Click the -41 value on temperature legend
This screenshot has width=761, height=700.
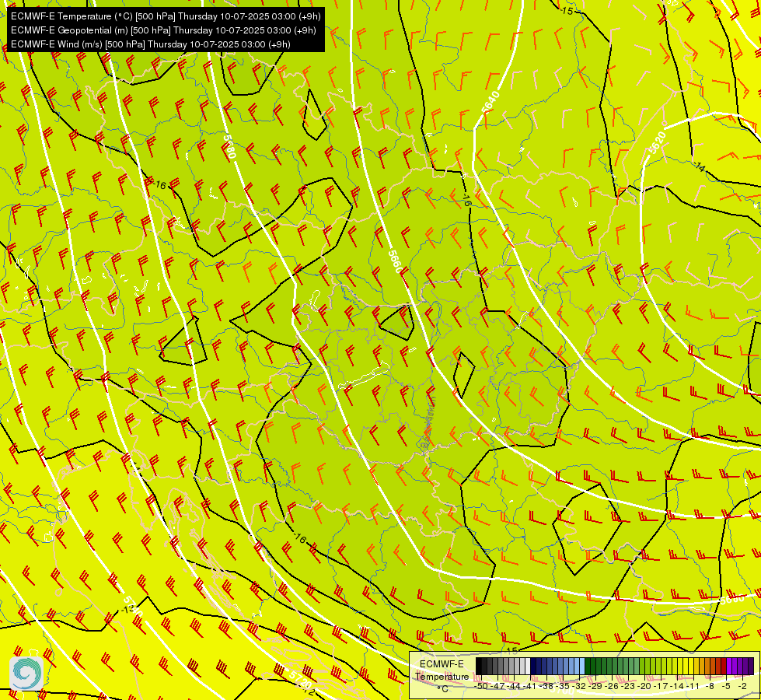coord(530,687)
